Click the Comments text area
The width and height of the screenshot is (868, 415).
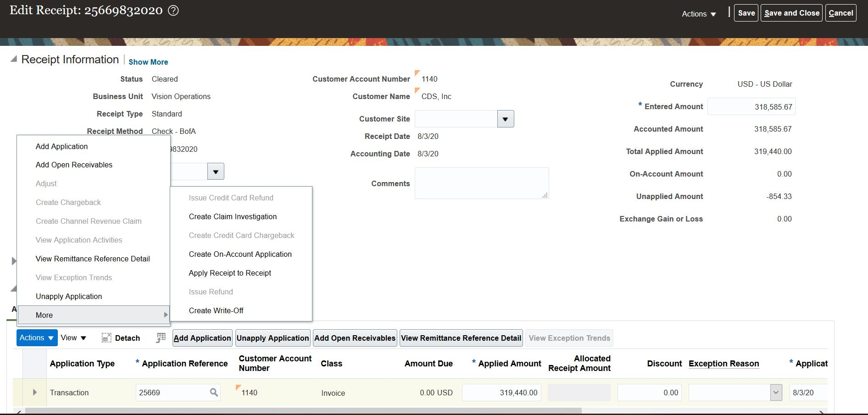point(482,183)
